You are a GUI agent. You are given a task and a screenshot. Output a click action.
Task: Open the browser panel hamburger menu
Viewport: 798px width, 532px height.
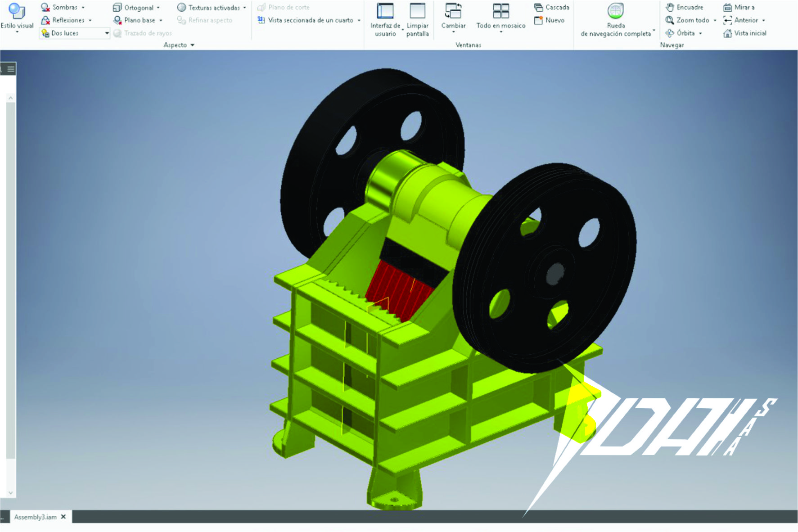11,69
